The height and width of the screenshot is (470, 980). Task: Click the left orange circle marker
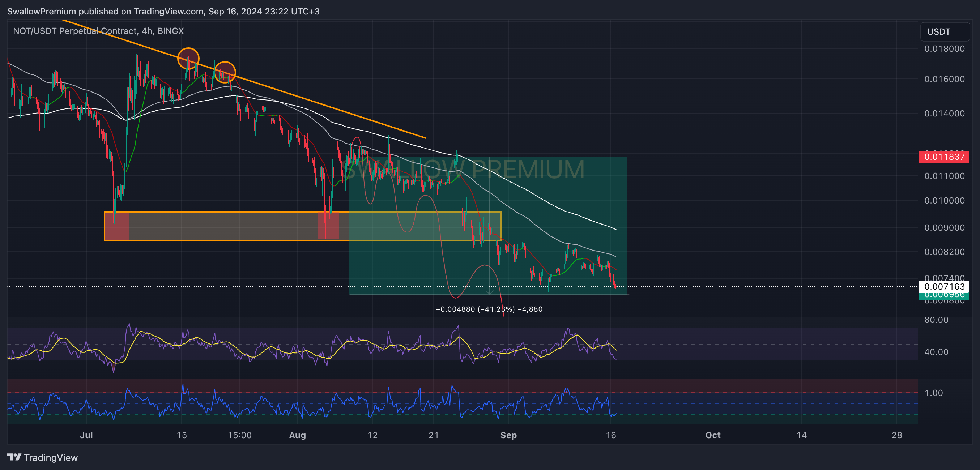point(188,59)
